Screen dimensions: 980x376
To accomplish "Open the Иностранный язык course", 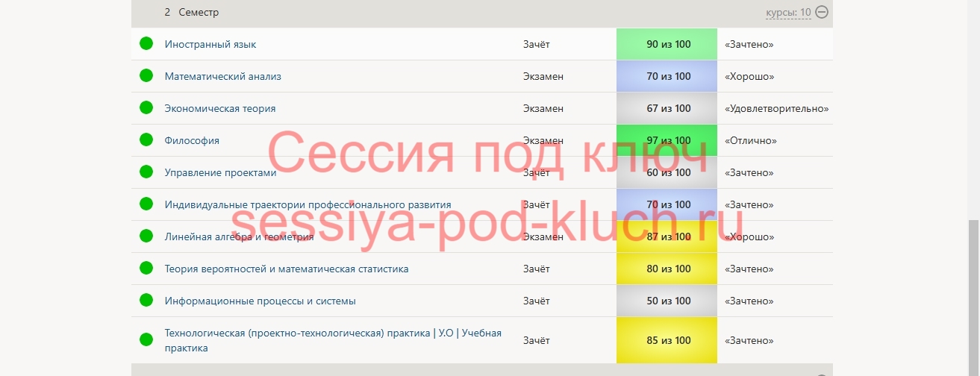I will (210, 44).
